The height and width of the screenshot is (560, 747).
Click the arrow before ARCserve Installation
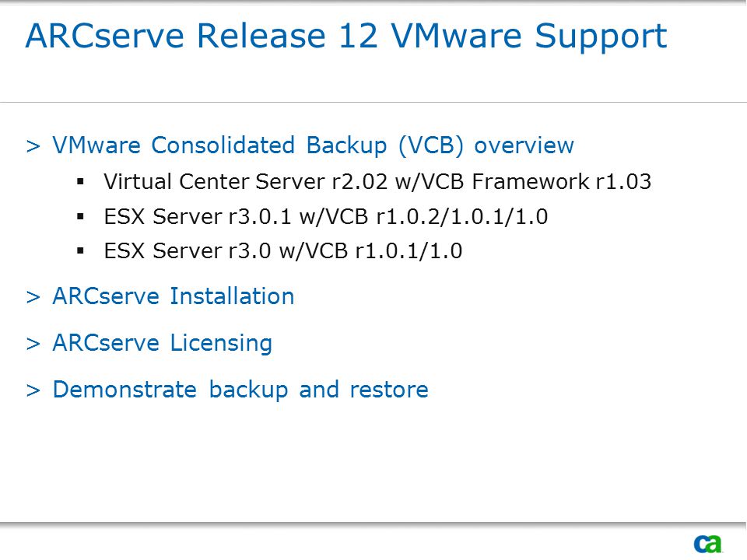(x=33, y=297)
